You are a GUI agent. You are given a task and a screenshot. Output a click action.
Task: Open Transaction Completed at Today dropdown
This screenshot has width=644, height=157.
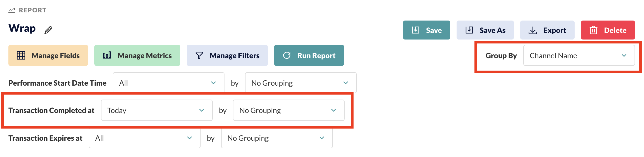point(157,110)
